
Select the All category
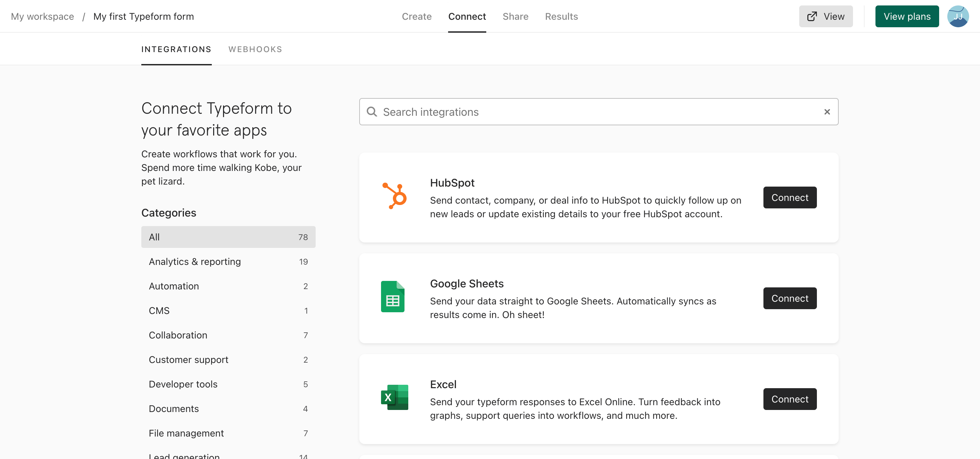[x=228, y=237]
